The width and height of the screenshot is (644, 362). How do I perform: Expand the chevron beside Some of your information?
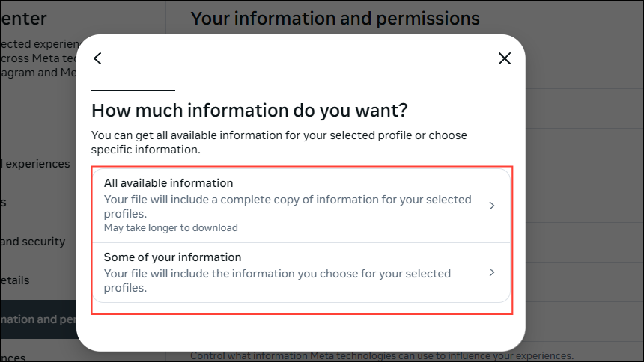pyautogui.click(x=492, y=272)
